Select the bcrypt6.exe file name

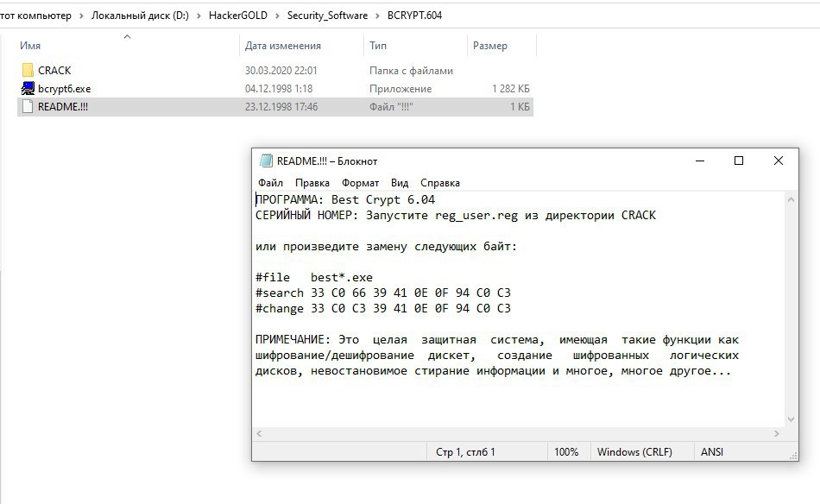click(x=65, y=89)
